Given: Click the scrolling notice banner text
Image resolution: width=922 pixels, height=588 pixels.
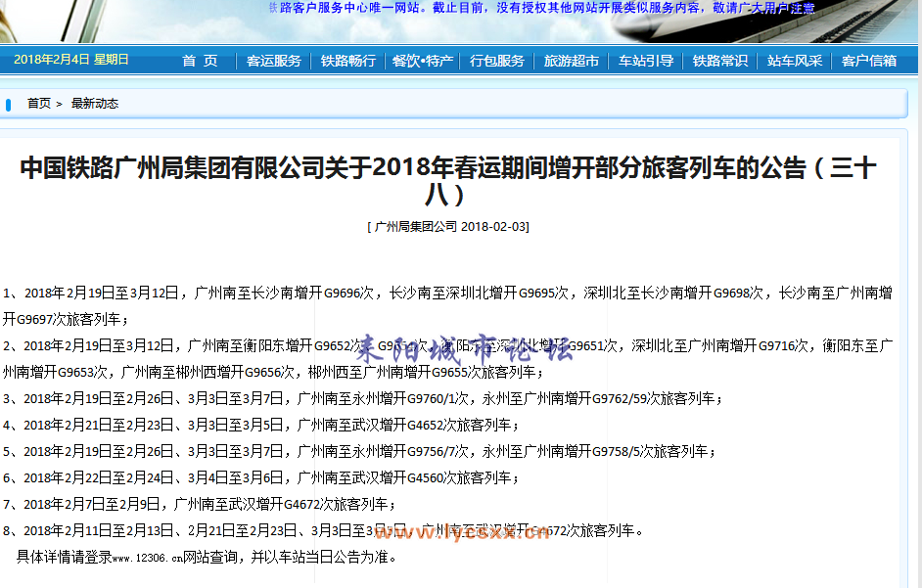Looking at the screenshot, I should point(541,8).
